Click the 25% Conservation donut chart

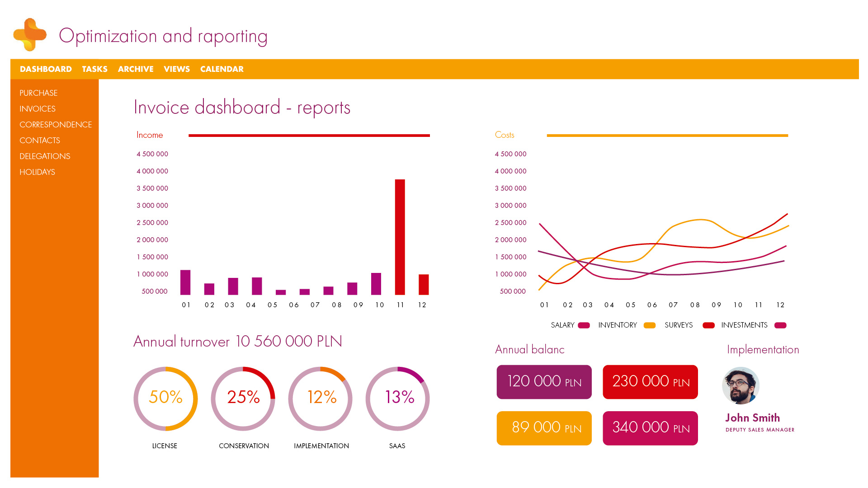(x=243, y=398)
